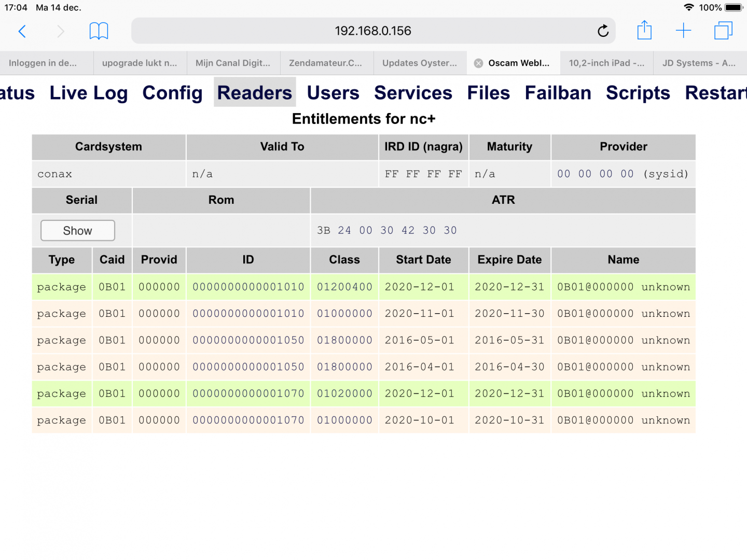Add a new tab with plus icon

coord(683,31)
